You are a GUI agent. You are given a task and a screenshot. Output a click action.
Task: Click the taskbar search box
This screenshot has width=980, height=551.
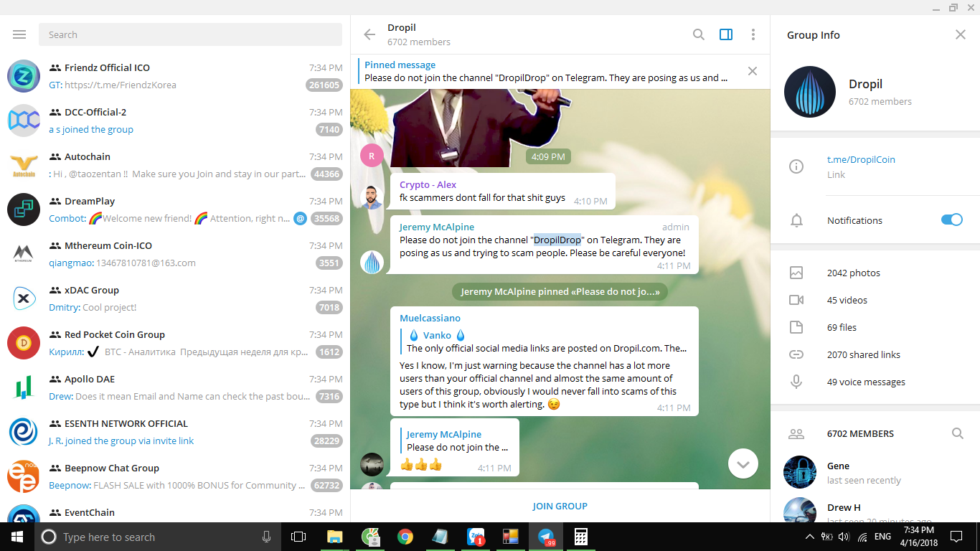pos(157,537)
